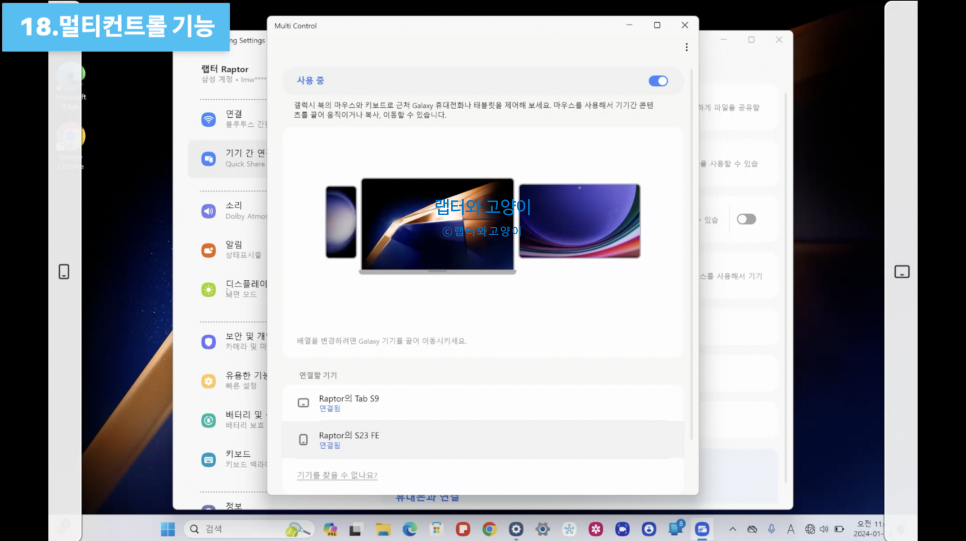Click the taskbar 검색 search box
The image size is (966, 541).
click(248, 529)
